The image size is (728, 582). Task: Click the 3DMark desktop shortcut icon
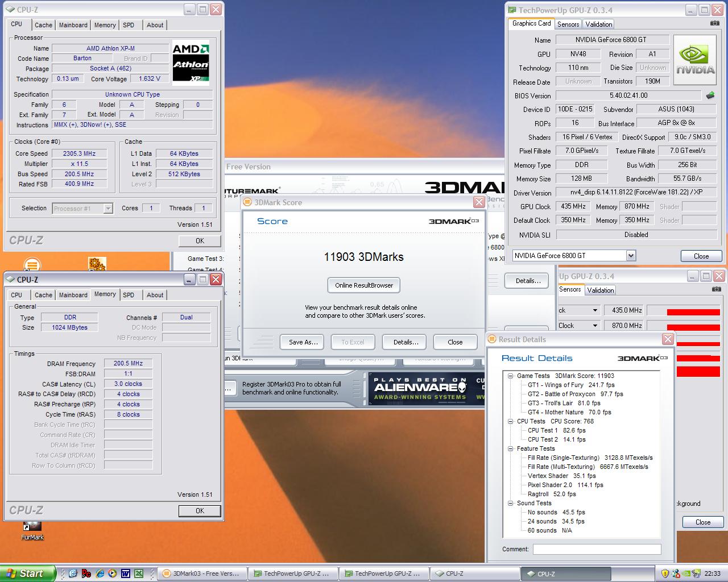pos(32,264)
